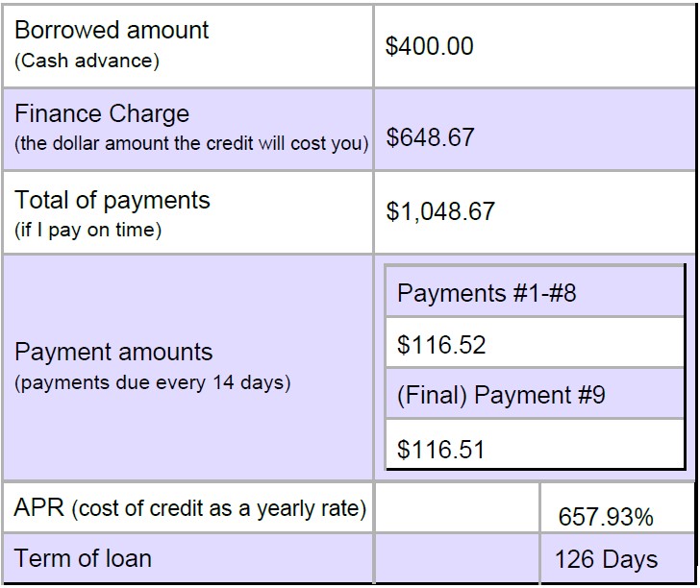The height and width of the screenshot is (588, 700).
Task: Select the 657.93% APR value
Action: pyautogui.click(x=606, y=517)
